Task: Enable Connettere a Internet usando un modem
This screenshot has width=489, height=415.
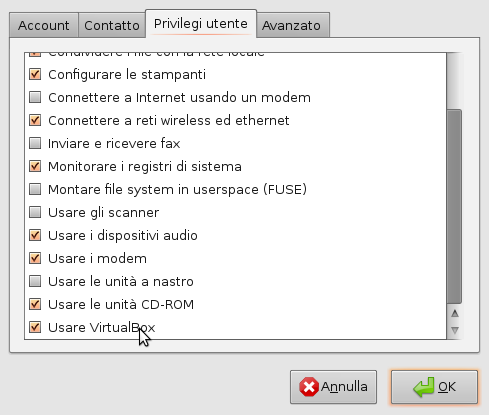Action: point(35,97)
